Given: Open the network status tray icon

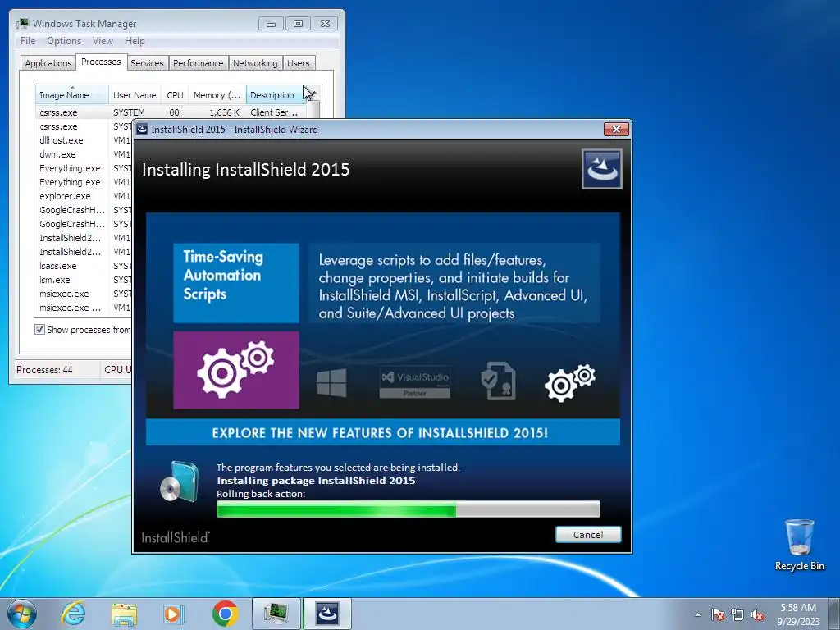Looking at the screenshot, I should click(737, 615).
